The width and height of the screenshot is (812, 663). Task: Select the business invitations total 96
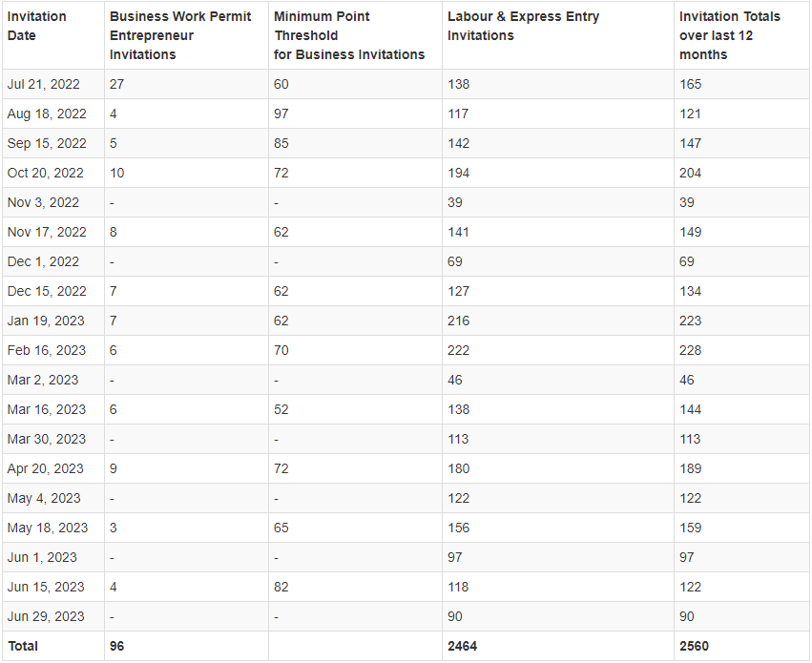117,646
